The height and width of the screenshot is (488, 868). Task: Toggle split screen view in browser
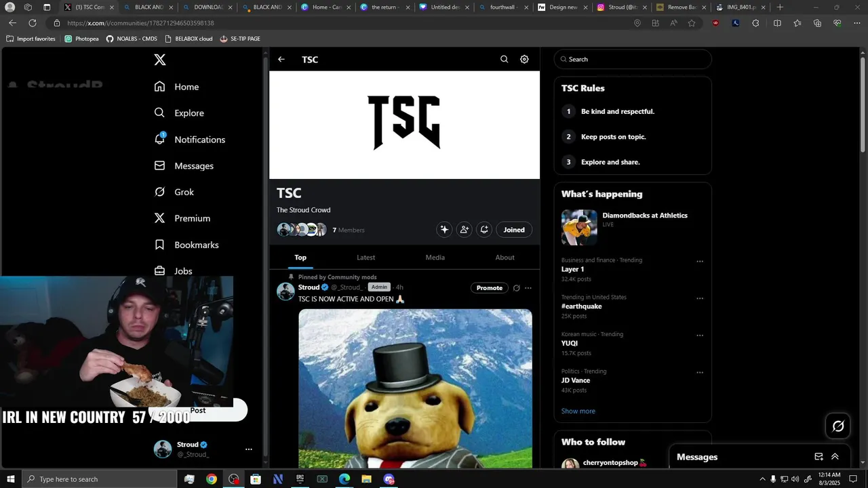pyautogui.click(x=777, y=23)
